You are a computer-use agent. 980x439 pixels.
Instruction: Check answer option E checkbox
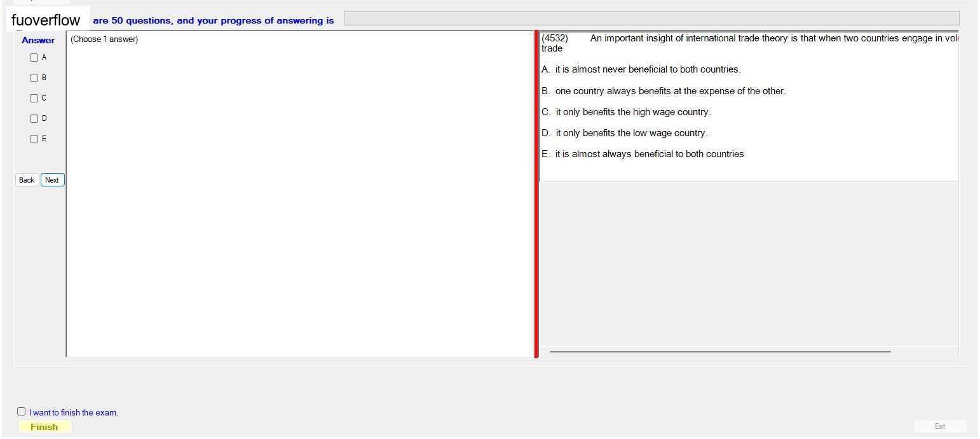pos(34,139)
